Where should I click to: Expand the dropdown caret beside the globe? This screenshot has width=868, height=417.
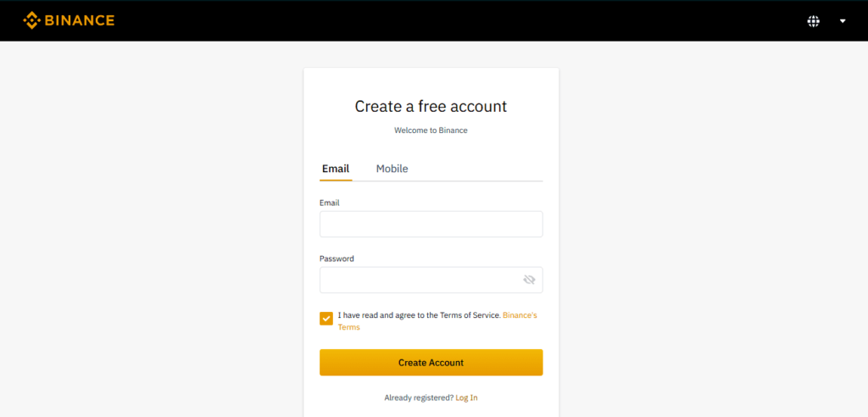(843, 21)
